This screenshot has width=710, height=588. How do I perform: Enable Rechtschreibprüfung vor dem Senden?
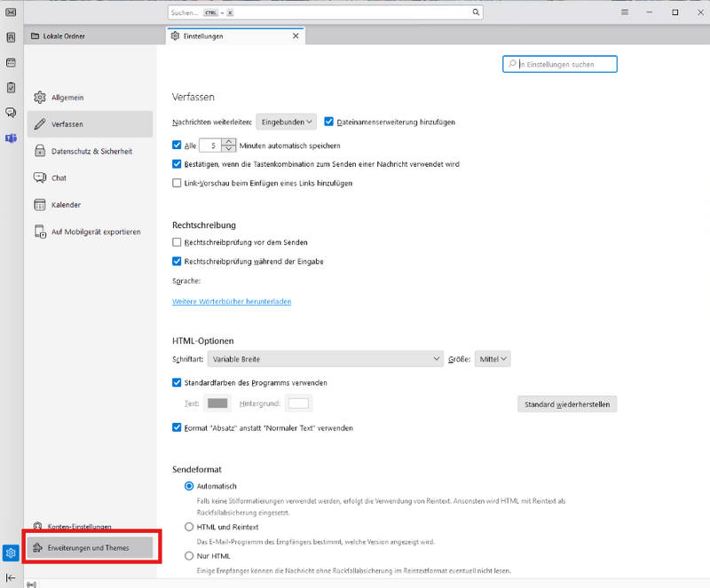pyautogui.click(x=177, y=242)
